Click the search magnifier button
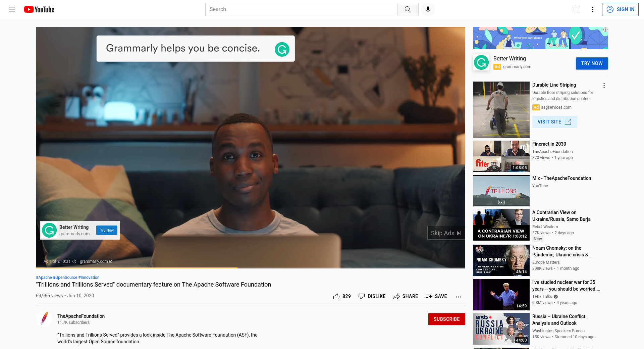The width and height of the screenshot is (644, 349). click(x=408, y=9)
